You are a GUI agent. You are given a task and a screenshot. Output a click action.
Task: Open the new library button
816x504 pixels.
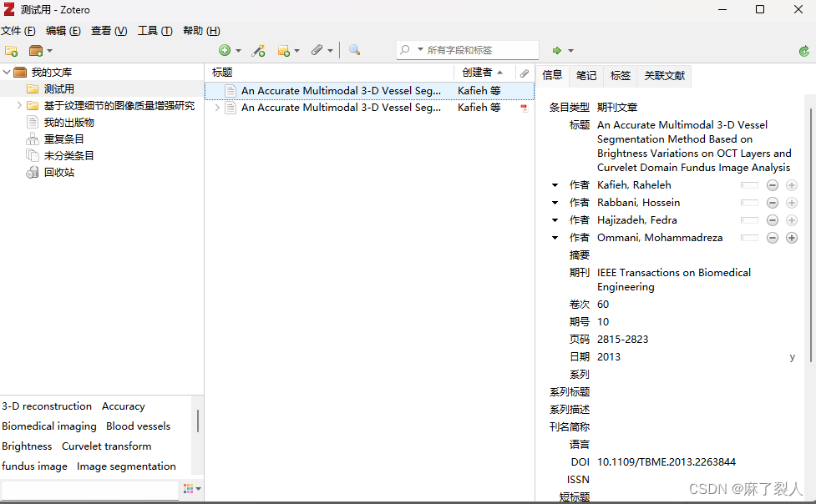[36, 50]
